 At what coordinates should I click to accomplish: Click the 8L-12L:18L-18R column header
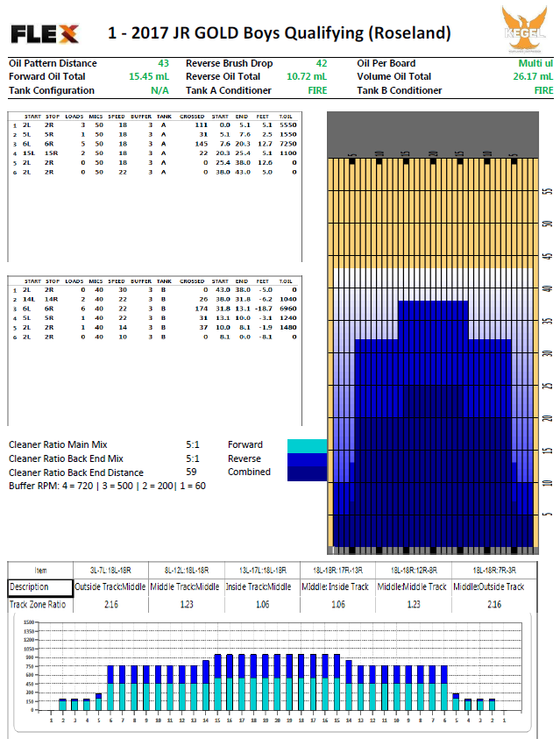[x=186, y=570]
